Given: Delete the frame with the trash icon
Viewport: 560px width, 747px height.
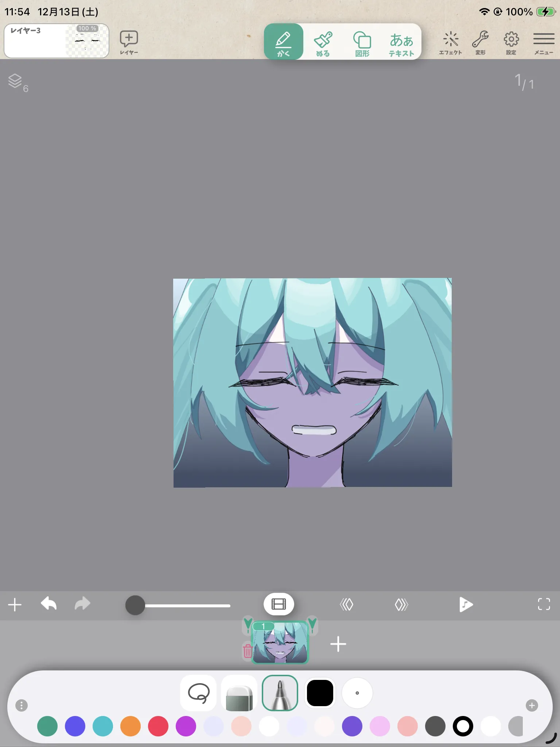Looking at the screenshot, I should [248, 651].
